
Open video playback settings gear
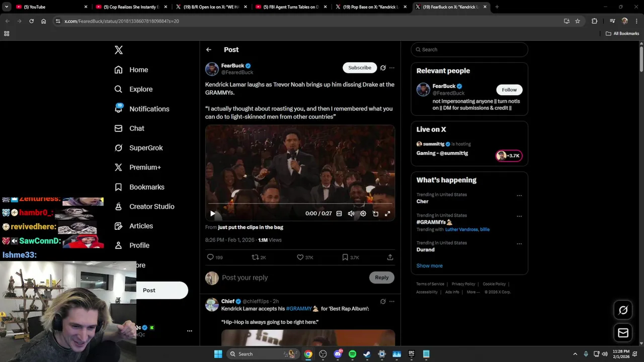click(x=363, y=214)
